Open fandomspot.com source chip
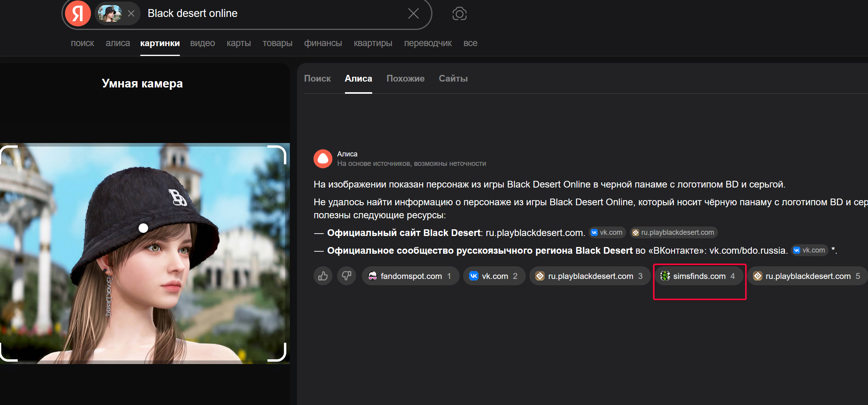 [x=410, y=276]
